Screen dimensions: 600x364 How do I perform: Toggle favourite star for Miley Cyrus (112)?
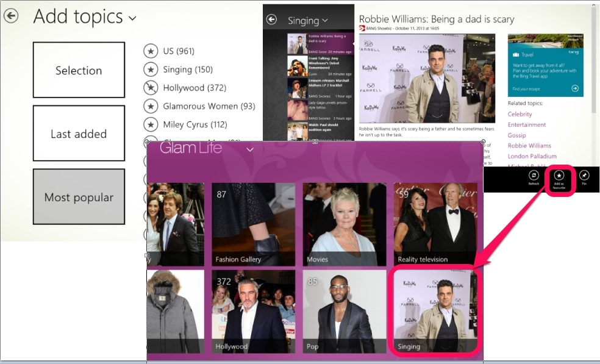click(x=151, y=124)
